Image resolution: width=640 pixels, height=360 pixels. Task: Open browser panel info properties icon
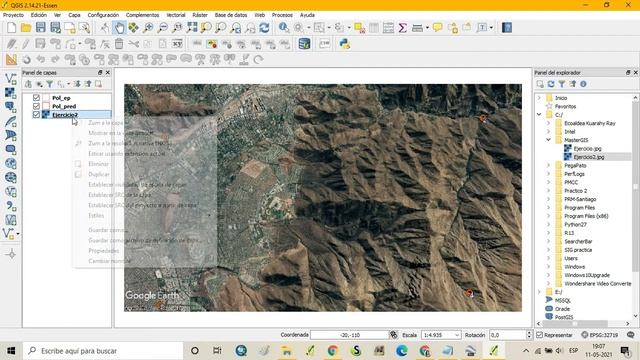(x=583, y=84)
